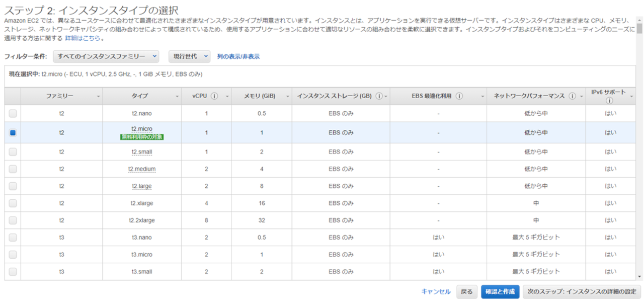Click the info icon next to vCPU
This screenshot has width=644, height=303.
(x=214, y=96)
